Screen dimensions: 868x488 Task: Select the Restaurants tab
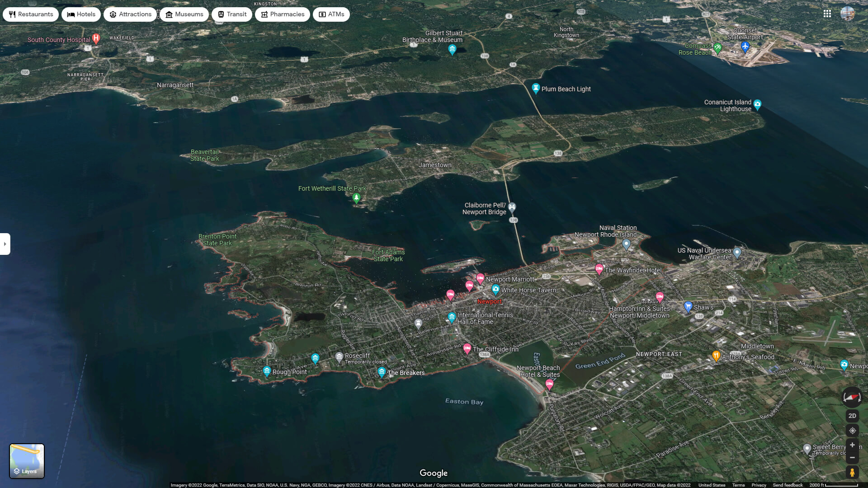pos(30,14)
